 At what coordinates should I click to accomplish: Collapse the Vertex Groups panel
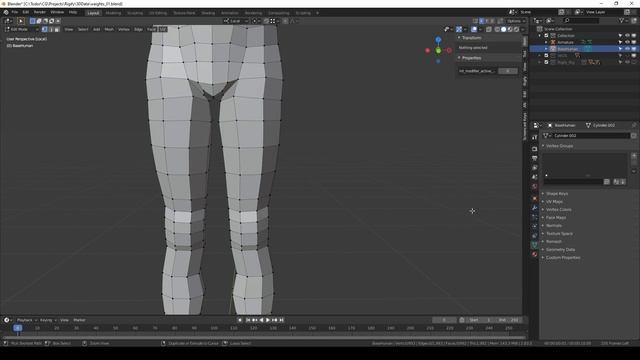(559, 146)
